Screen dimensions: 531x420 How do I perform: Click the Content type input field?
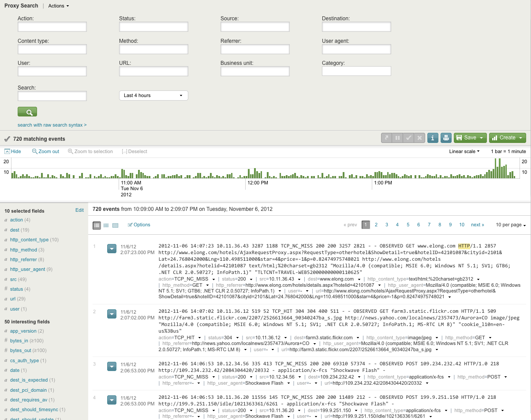(52, 49)
